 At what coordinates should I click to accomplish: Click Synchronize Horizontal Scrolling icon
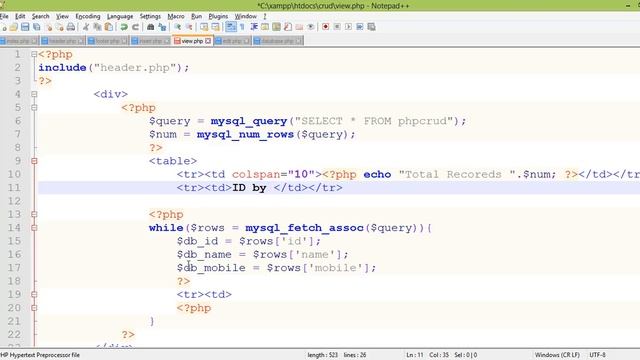coord(215,27)
